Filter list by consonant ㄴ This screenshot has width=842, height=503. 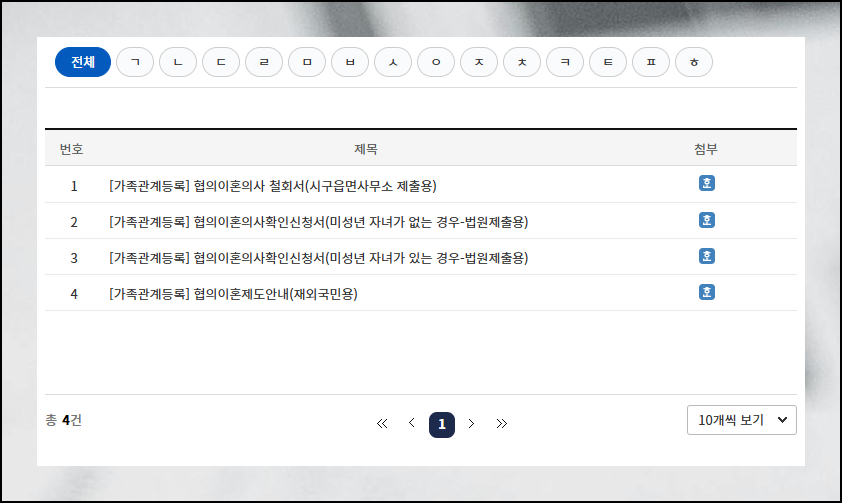pyautogui.click(x=178, y=62)
